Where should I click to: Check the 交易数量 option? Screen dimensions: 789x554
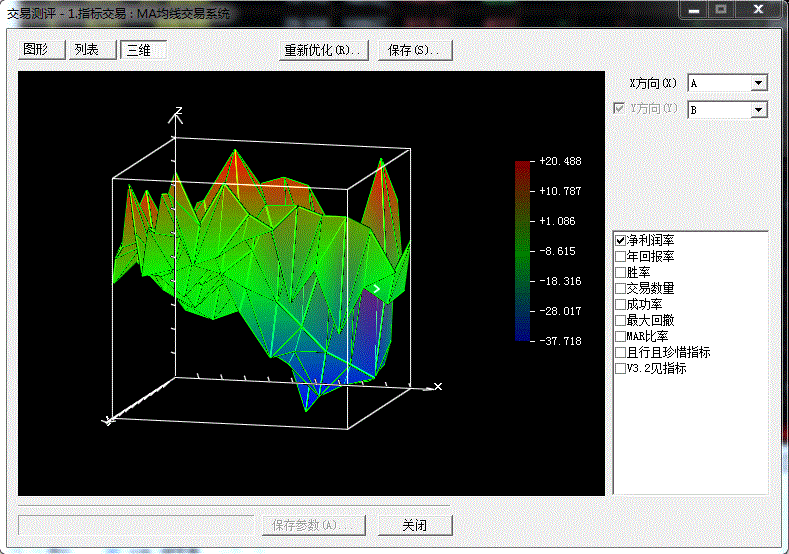coord(620,289)
